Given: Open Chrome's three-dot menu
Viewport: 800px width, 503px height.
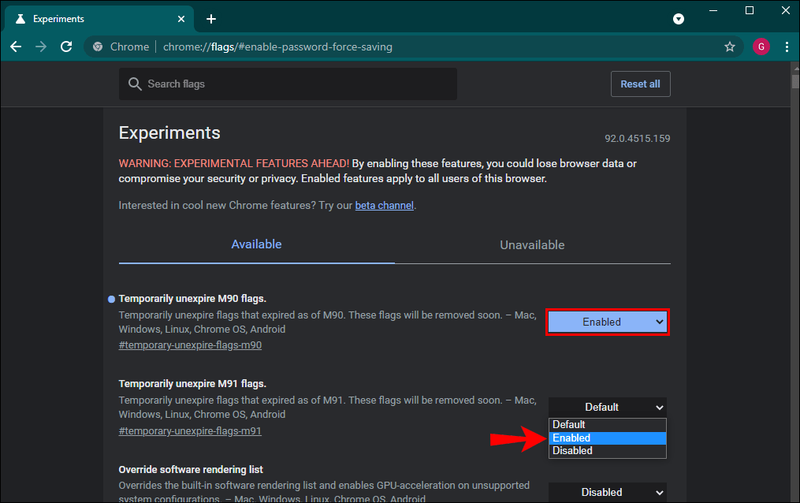Looking at the screenshot, I should point(787,47).
